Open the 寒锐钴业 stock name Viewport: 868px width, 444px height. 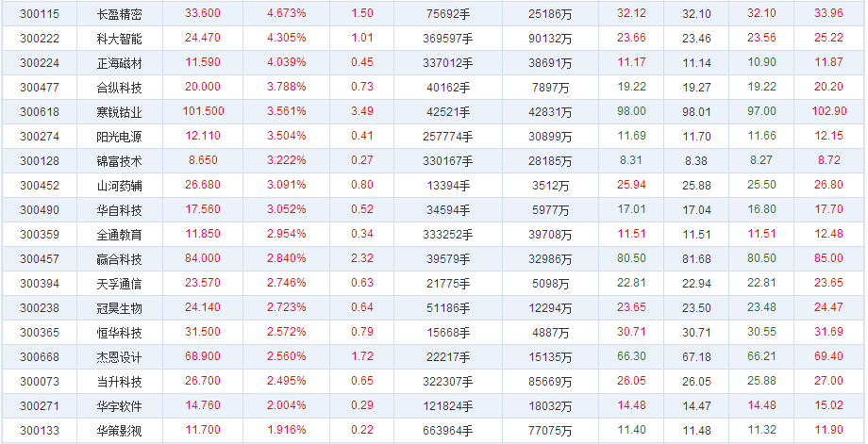(x=119, y=112)
